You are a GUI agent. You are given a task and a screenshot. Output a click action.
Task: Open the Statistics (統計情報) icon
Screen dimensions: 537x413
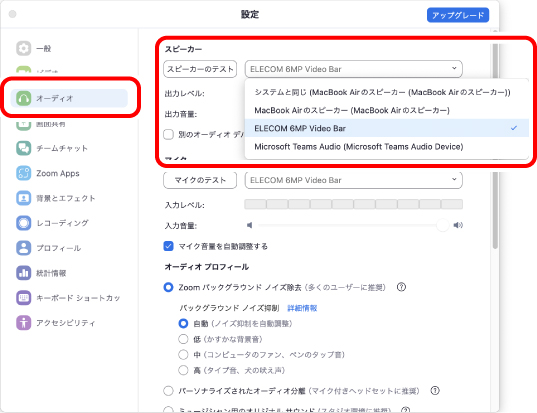[x=23, y=273]
